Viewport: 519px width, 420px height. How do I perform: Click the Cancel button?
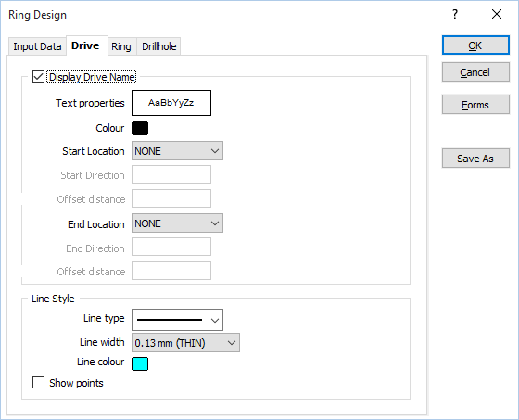pyautogui.click(x=475, y=72)
